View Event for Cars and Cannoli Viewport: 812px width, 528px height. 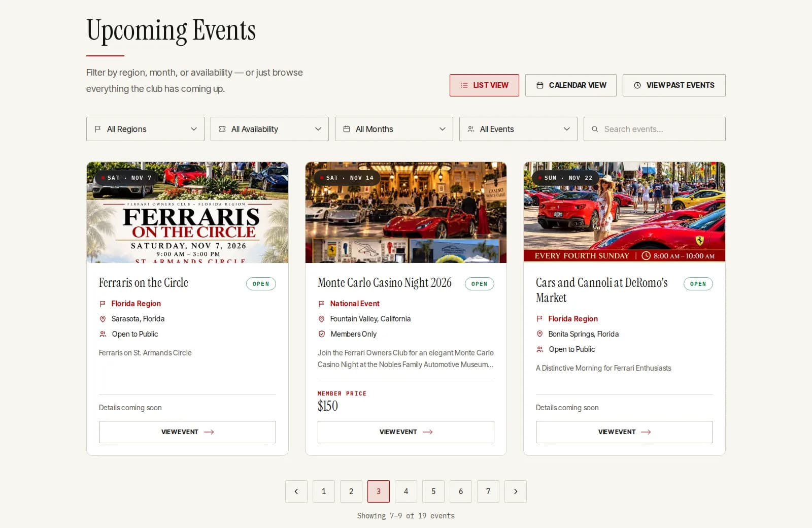[624, 432]
